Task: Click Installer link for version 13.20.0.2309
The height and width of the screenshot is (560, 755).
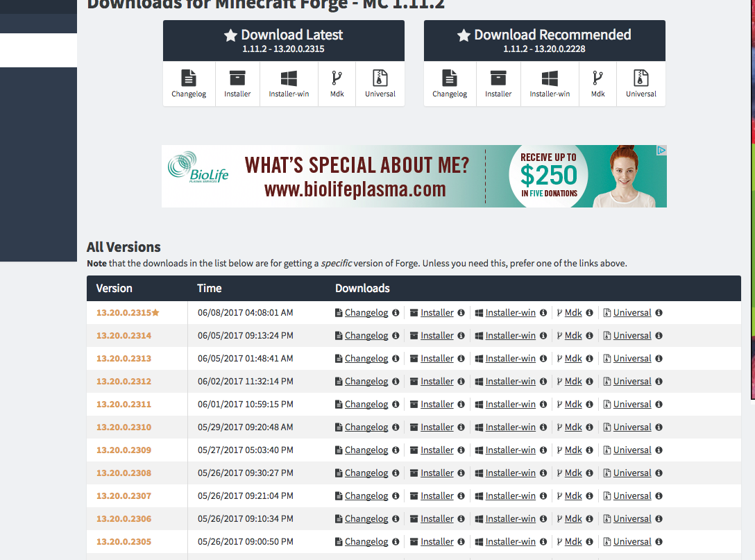Action: click(437, 450)
